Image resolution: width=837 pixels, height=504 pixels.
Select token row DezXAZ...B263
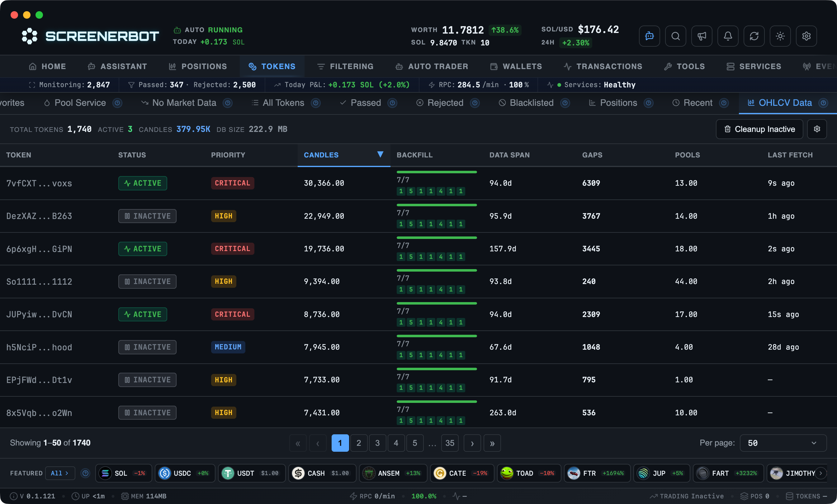pyautogui.click(x=418, y=216)
